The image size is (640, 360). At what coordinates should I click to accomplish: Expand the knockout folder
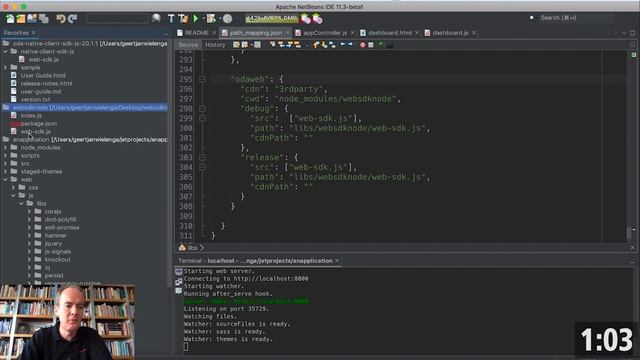[x=29, y=259]
